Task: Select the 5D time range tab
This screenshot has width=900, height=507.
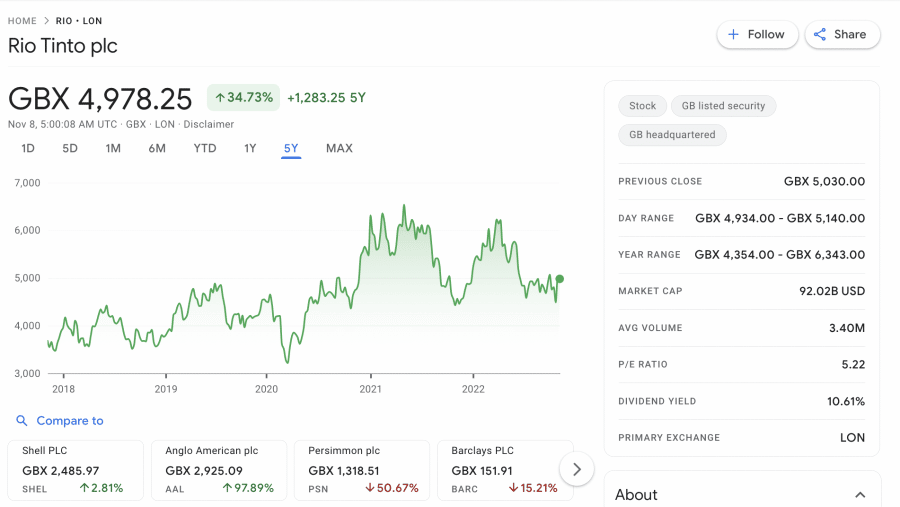Action: 70,148
